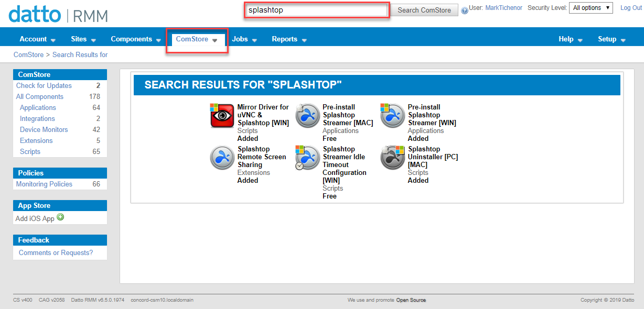Expand the ComStore menu chevron
The width and height of the screenshot is (644, 309).
[214, 39]
